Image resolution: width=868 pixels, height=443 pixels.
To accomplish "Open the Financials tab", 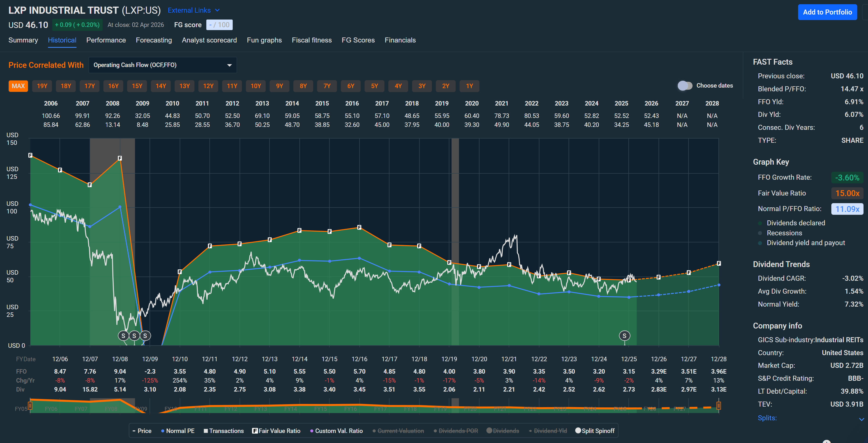I will point(400,40).
